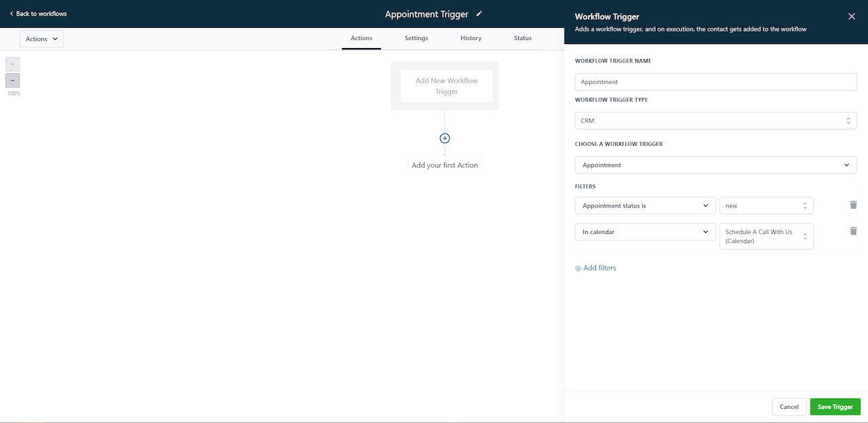Open the Status tab
The image size is (868, 423).
tap(523, 39)
